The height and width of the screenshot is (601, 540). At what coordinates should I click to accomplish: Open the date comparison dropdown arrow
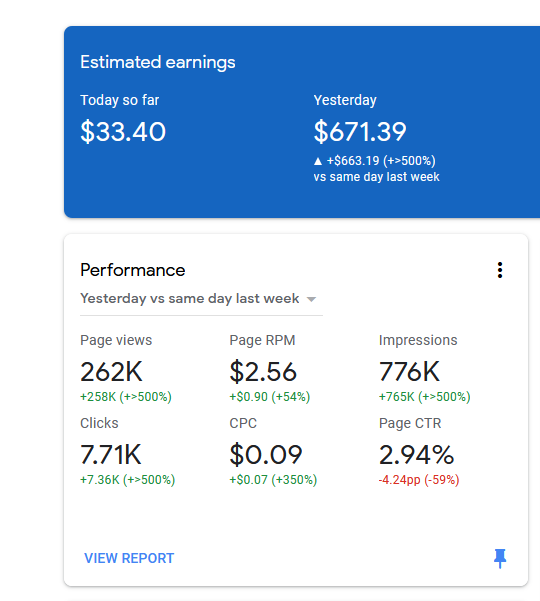[x=312, y=299]
